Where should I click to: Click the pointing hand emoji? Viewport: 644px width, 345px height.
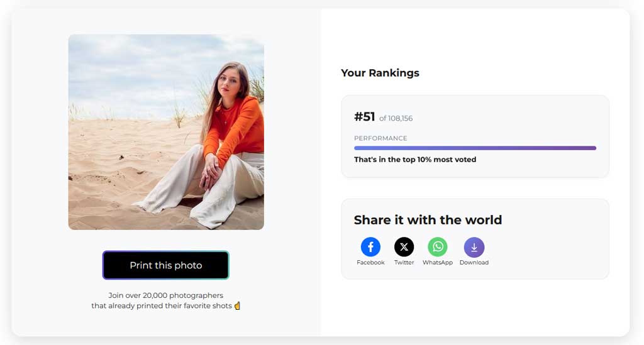pos(237,305)
